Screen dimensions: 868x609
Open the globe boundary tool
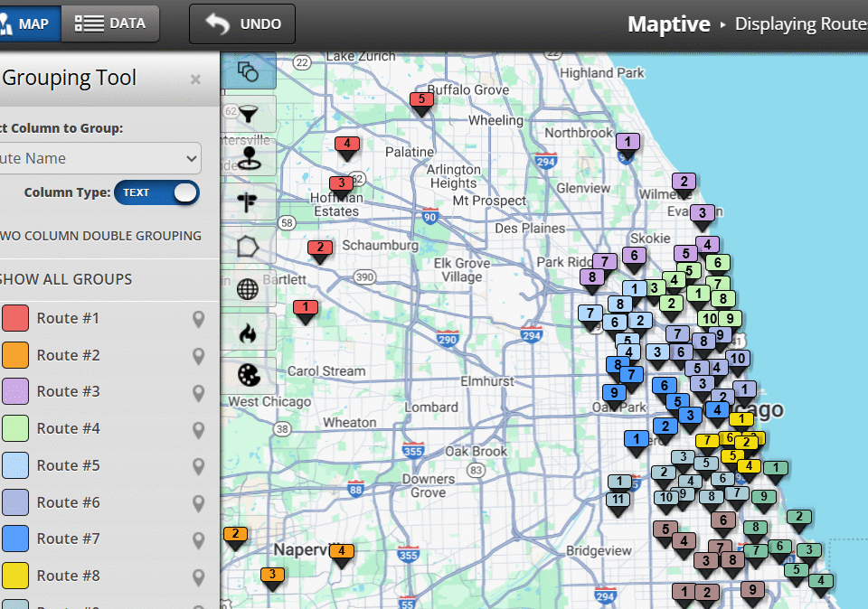click(x=248, y=289)
